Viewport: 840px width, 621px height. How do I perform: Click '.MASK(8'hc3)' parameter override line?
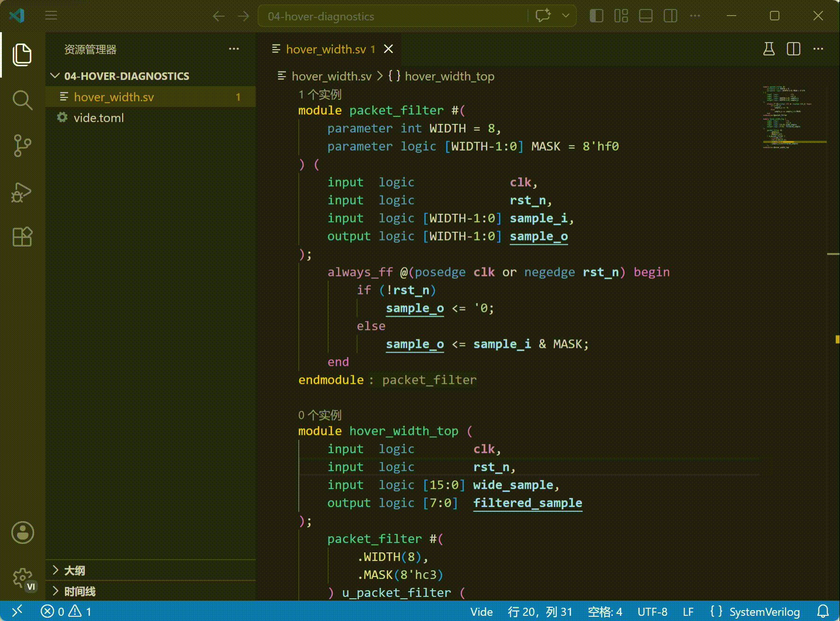tap(400, 575)
